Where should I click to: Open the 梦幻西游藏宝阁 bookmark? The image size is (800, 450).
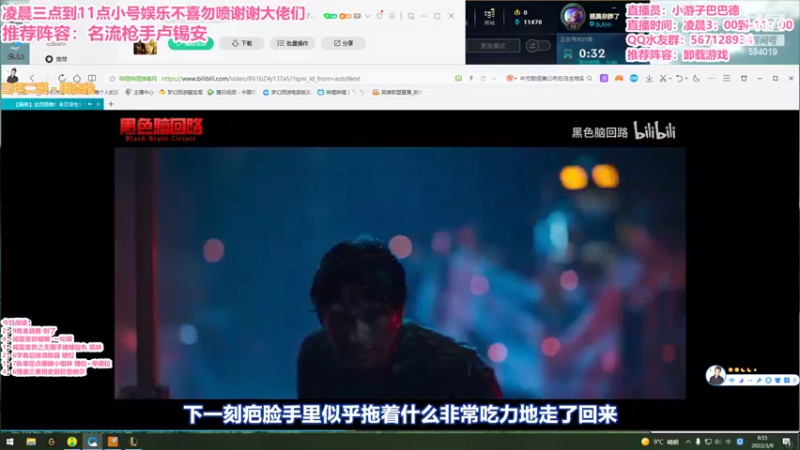click(x=181, y=92)
